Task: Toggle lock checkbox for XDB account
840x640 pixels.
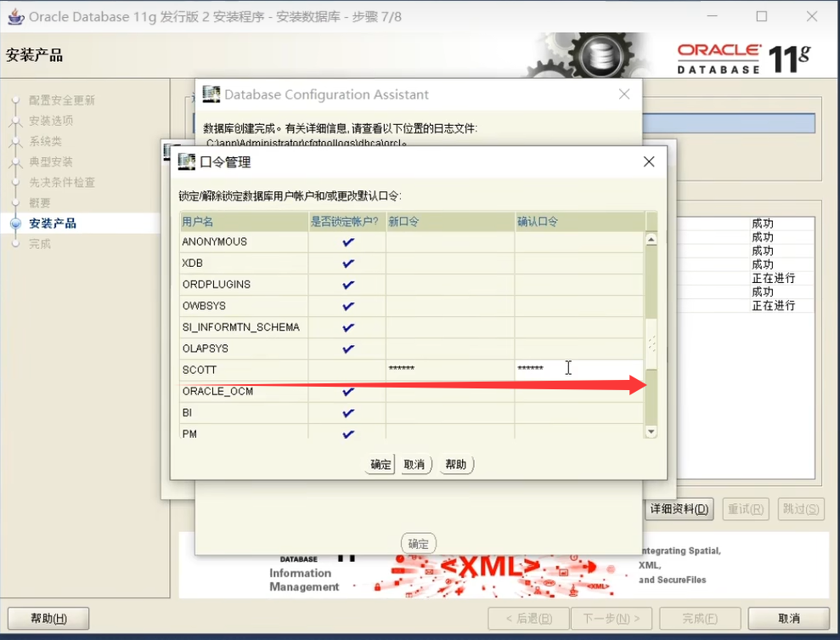Action: [x=348, y=263]
